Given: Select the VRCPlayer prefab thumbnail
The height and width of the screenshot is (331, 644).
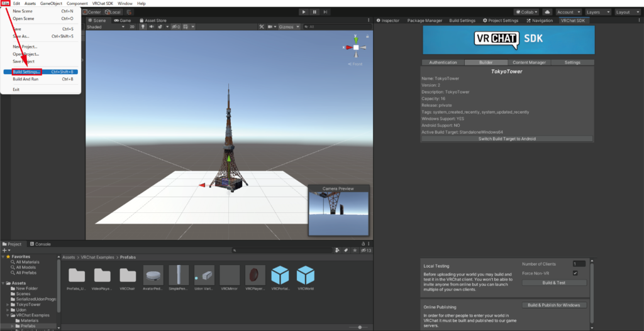Looking at the screenshot, I should 255,275.
